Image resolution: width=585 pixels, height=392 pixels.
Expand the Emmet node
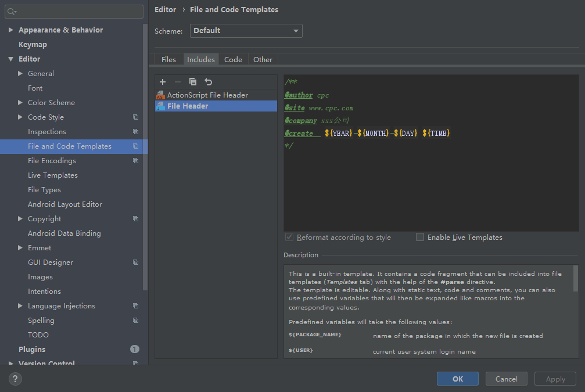[x=20, y=248]
